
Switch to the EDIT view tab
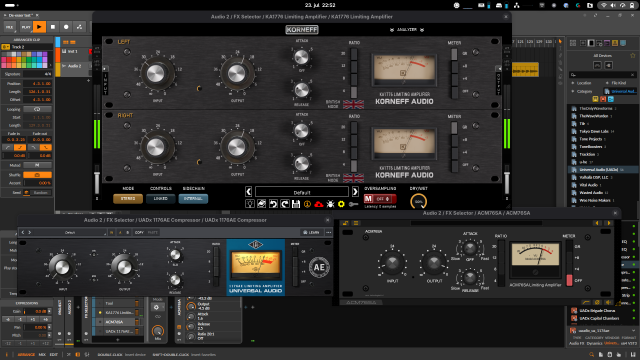coord(53,355)
